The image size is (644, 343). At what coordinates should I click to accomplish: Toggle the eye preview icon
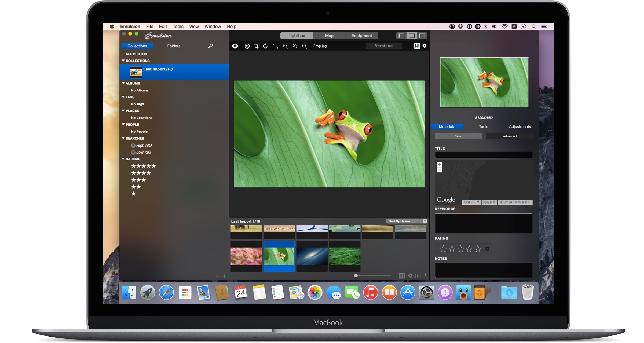point(235,46)
